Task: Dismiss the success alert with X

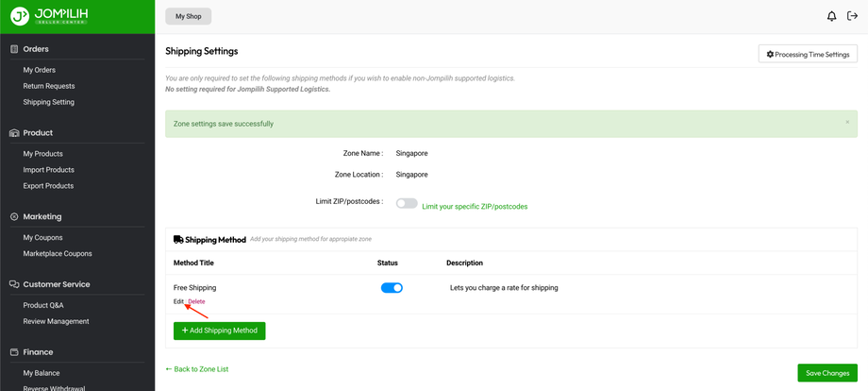Action: pyautogui.click(x=847, y=122)
